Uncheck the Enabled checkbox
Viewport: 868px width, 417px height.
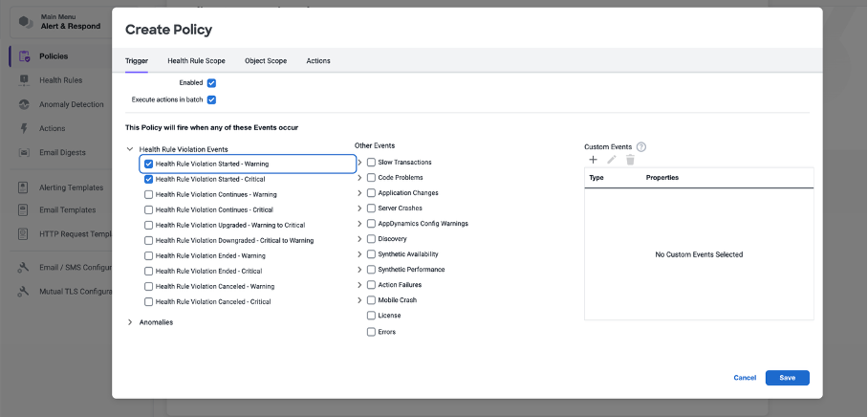click(x=211, y=83)
